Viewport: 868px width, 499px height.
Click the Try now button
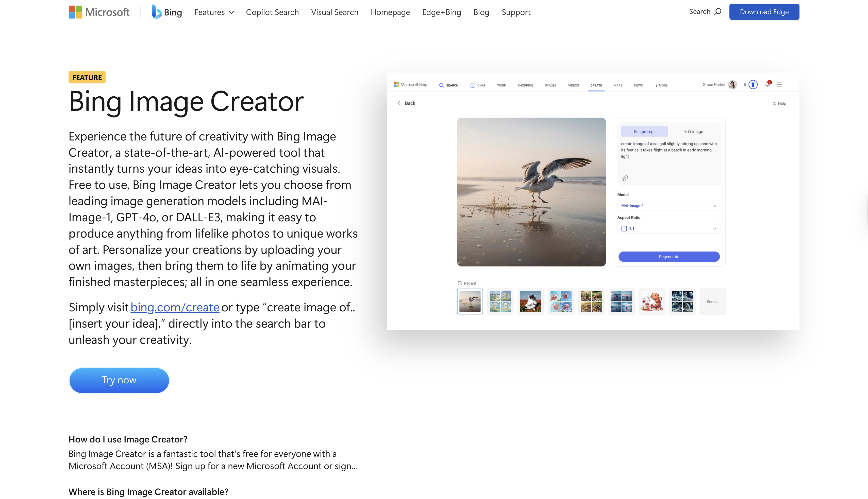pyautogui.click(x=119, y=380)
